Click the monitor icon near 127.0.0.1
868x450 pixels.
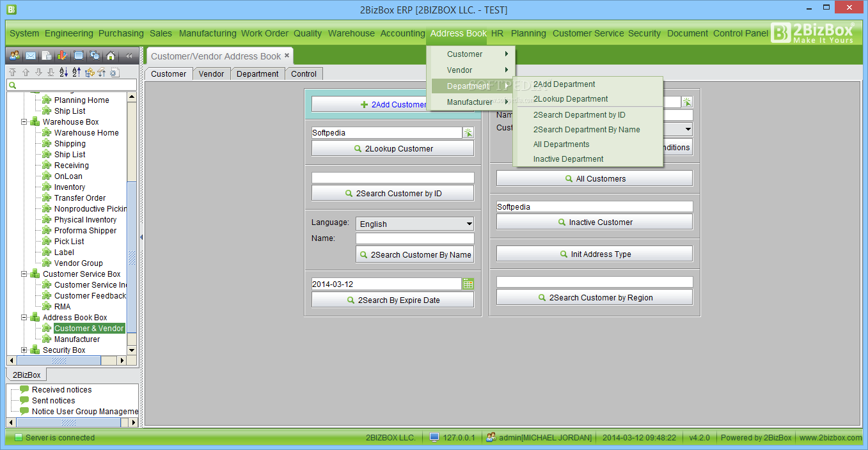click(x=434, y=437)
